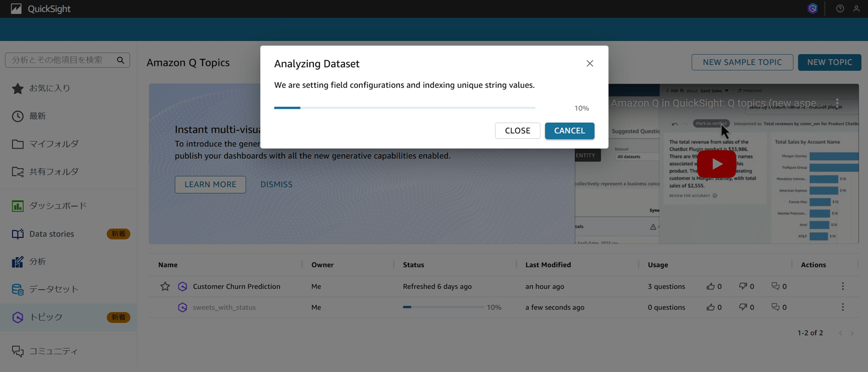The height and width of the screenshot is (372, 868).
Task: Open Customer Churn Prediction topic
Action: (237, 286)
